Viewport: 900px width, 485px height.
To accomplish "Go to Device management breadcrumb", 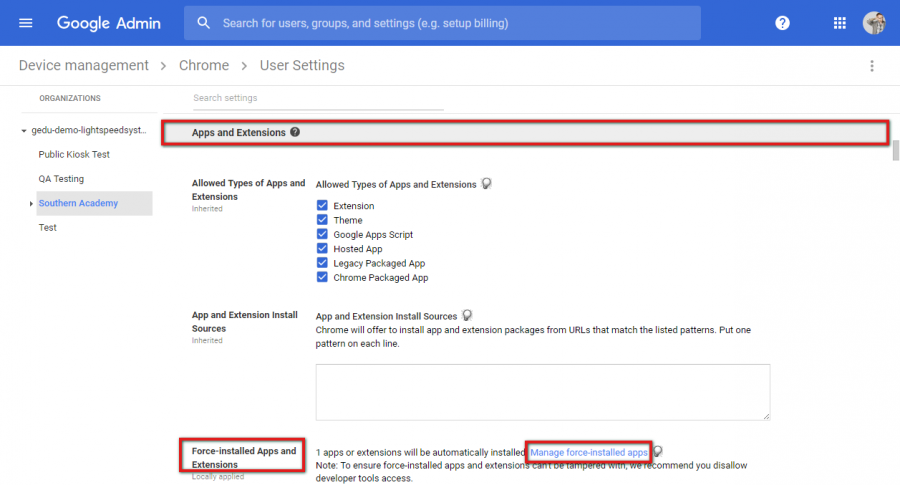I will [84, 65].
